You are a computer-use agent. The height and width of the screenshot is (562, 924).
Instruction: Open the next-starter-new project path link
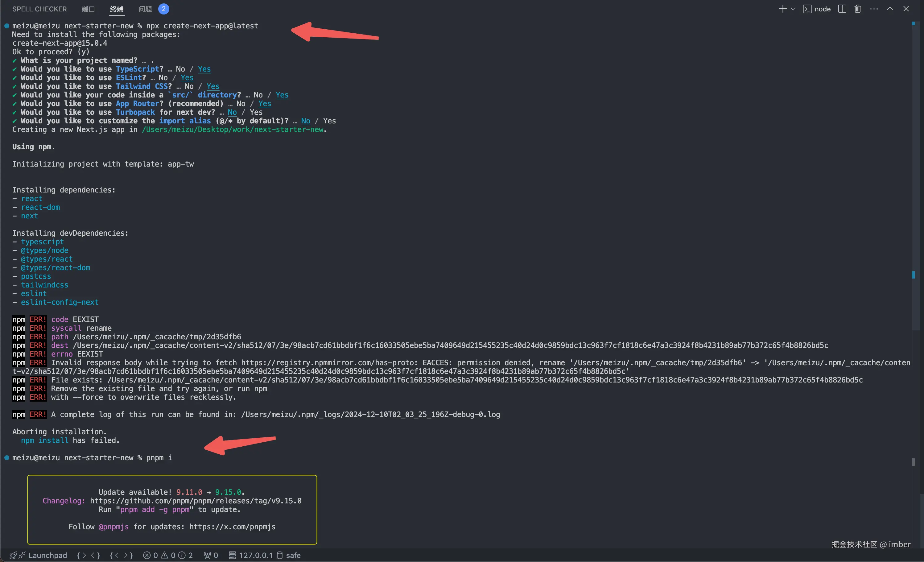tap(233, 130)
